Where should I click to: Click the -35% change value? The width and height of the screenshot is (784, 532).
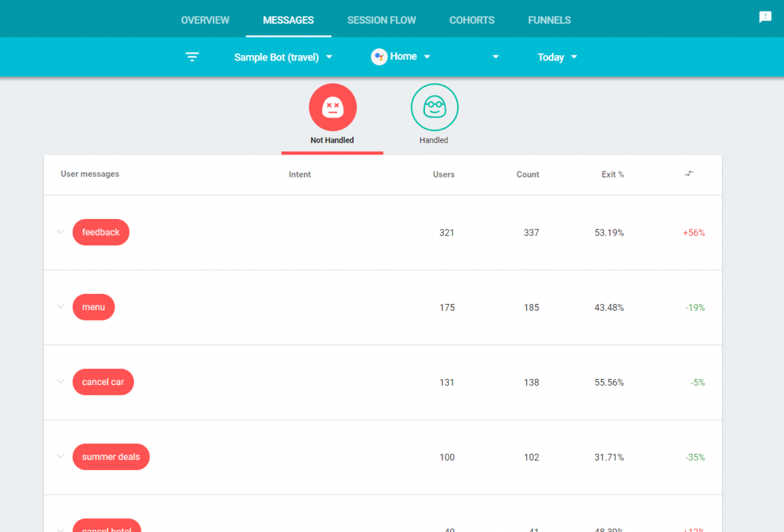695,458
